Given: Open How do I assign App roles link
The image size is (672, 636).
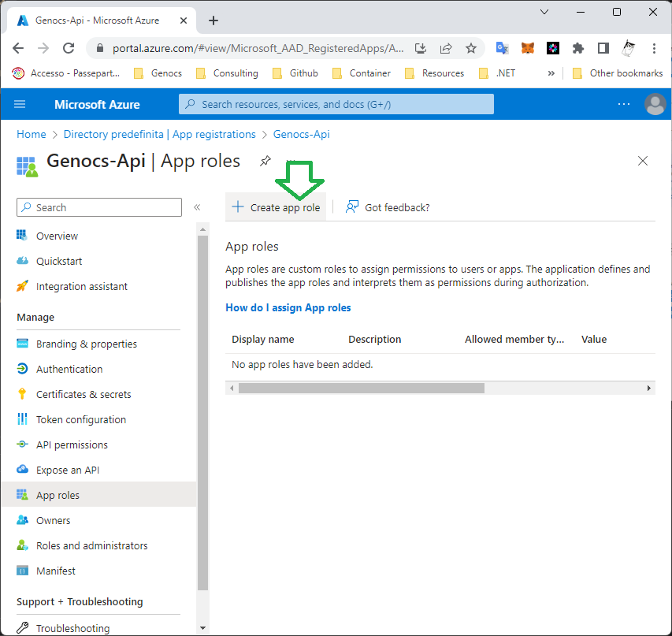Looking at the screenshot, I should [288, 307].
